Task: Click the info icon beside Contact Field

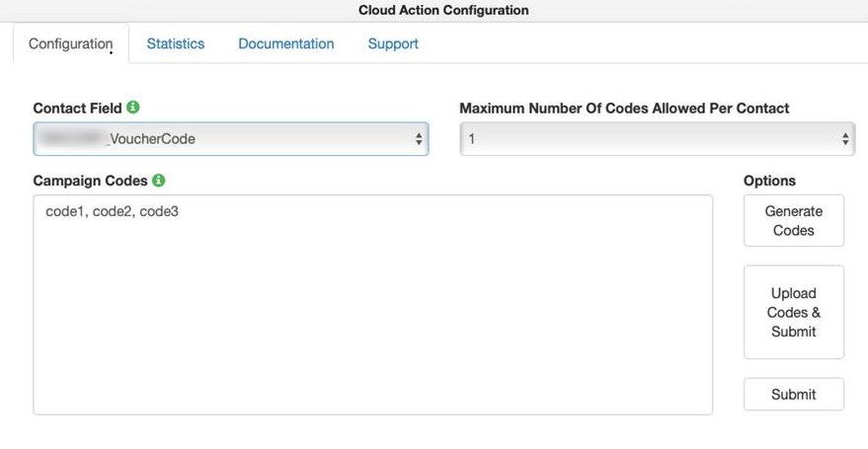Action: pyautogui.click(x=133, y=108)
